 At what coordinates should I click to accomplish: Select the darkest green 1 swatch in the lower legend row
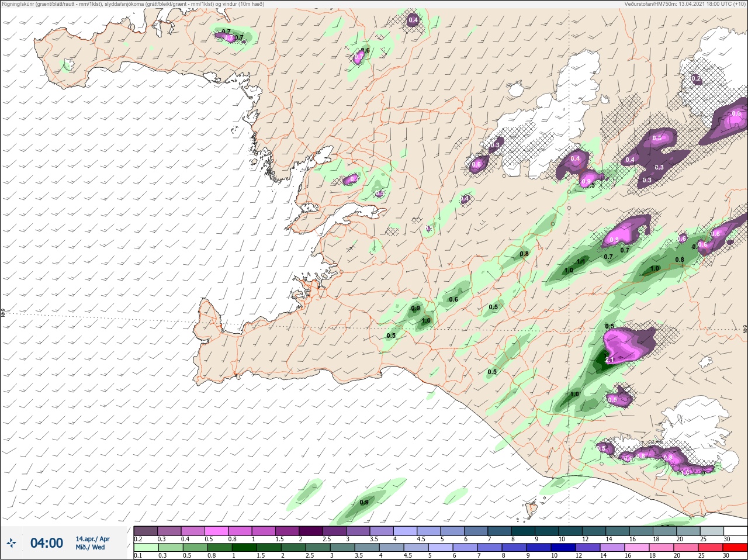click(x=244, y=547)
